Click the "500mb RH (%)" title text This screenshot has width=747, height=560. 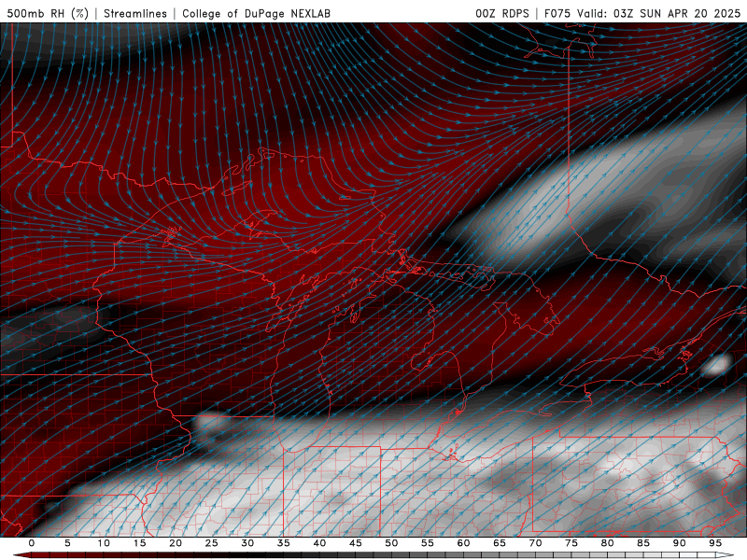pos(48,13)
